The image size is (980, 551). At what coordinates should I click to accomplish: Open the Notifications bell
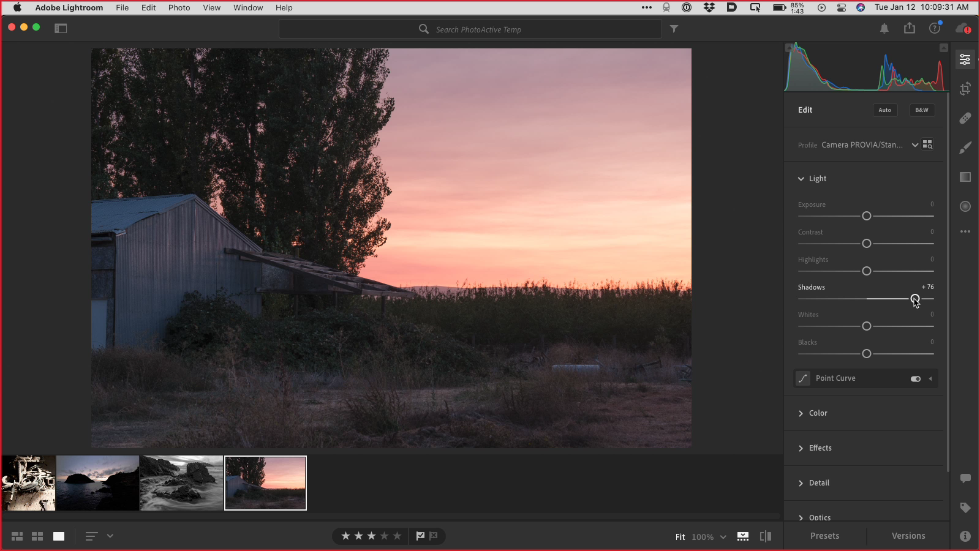click(x=884, y=28)
